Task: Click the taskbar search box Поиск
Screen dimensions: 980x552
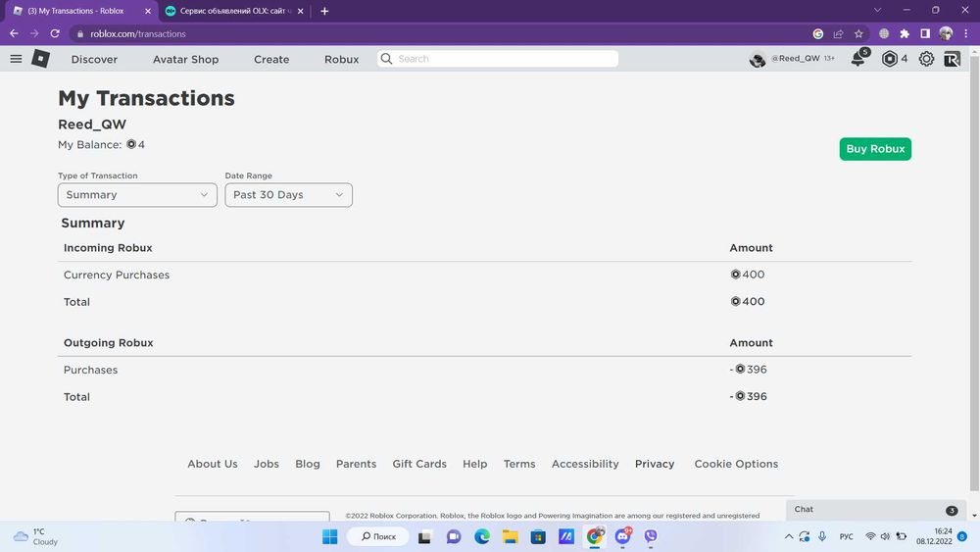Action: point(378,536)
